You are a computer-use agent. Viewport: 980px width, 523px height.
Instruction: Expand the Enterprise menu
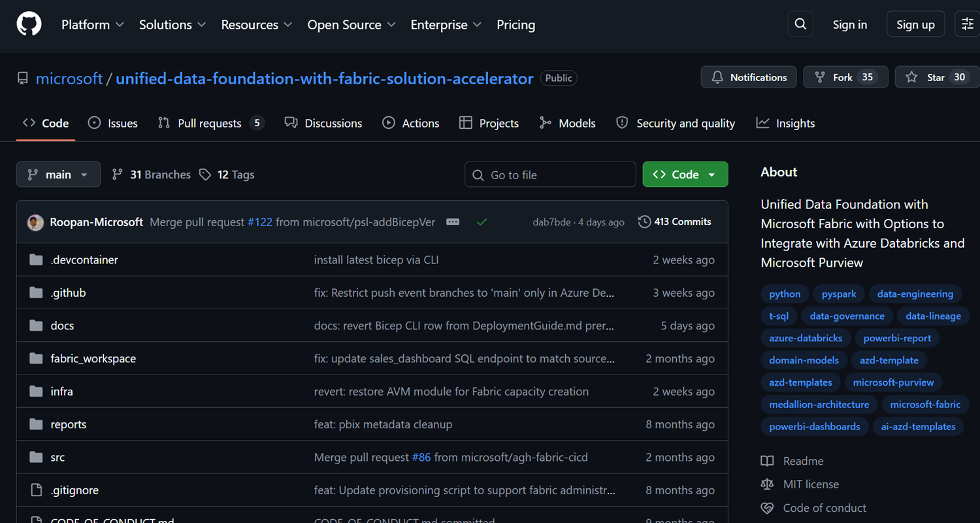pos(446,25)
